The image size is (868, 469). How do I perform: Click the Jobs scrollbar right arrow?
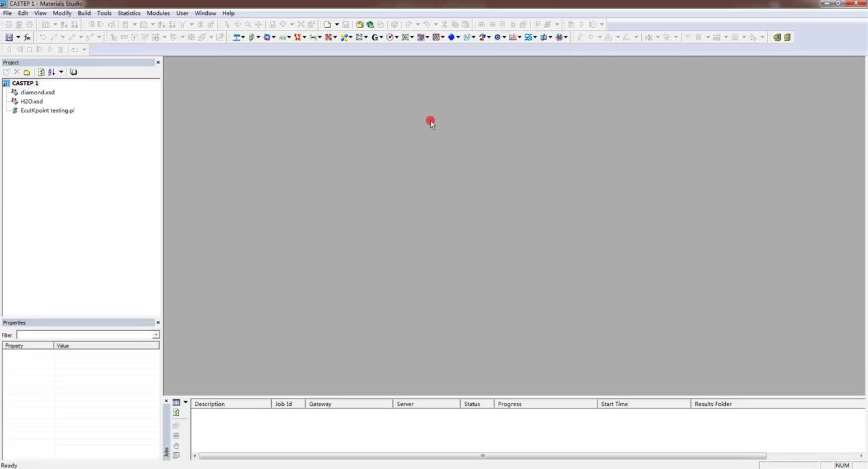pos(861,456)
